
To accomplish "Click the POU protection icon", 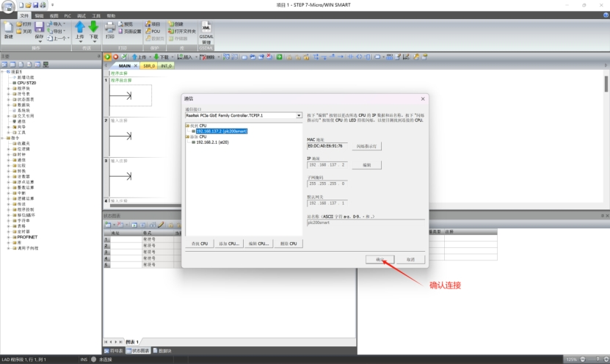I will [153, 32].
